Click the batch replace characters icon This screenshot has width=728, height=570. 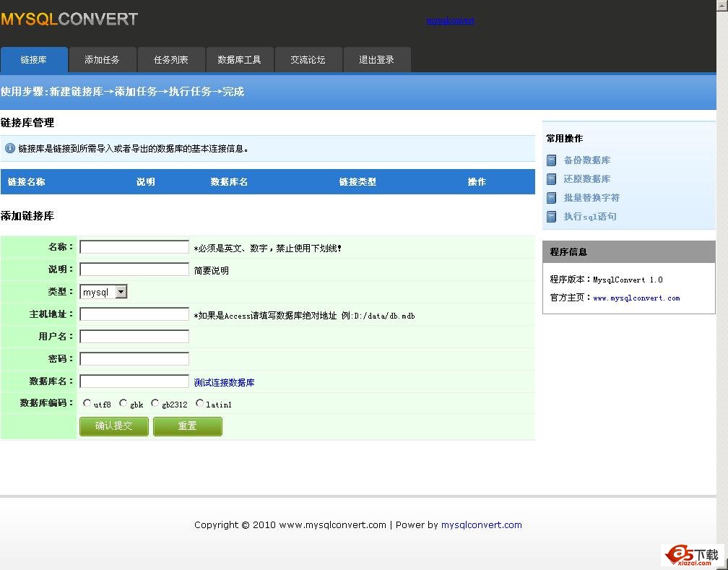552,198
